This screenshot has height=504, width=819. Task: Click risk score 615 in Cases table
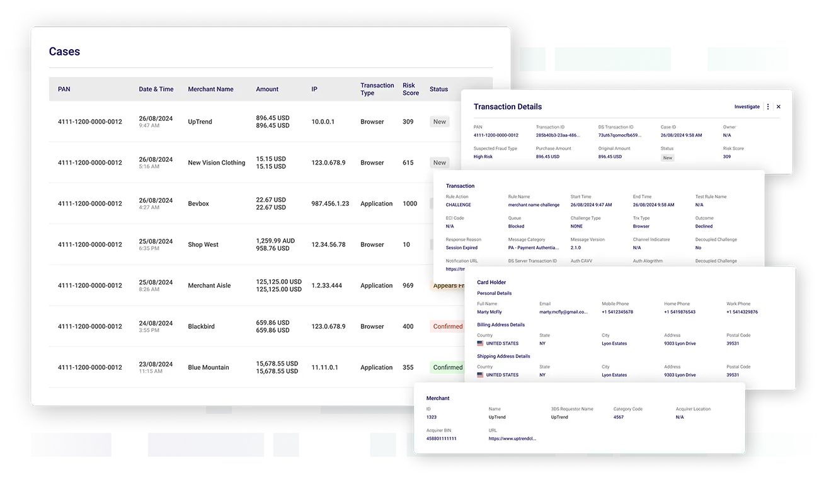408,163
